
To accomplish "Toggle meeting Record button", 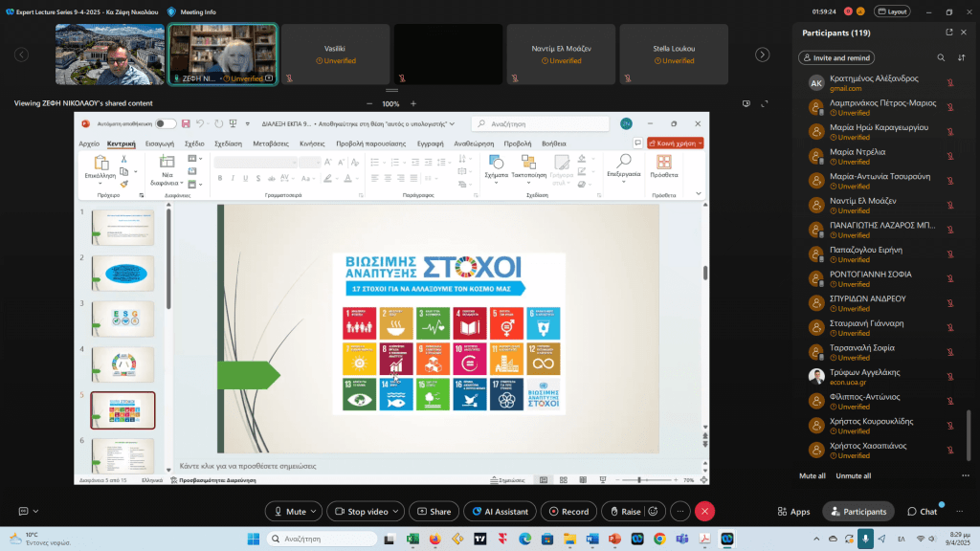I will [568, 512].
